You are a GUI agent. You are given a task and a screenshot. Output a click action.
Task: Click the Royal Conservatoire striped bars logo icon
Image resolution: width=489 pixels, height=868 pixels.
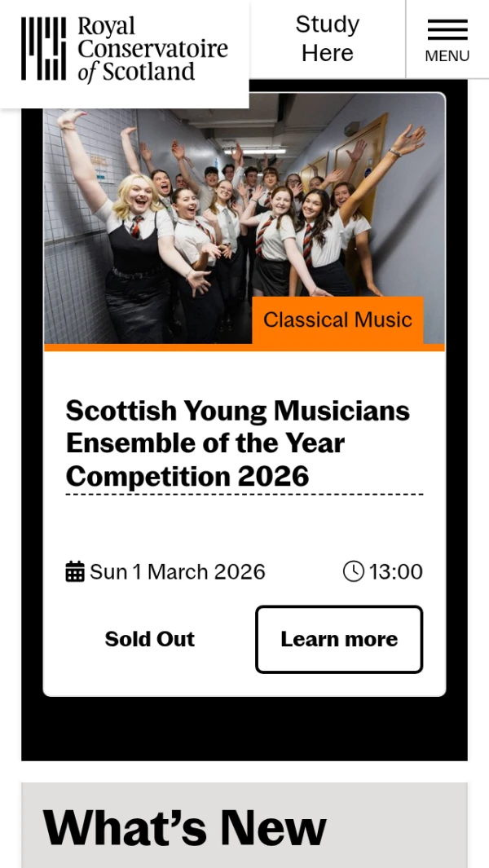[43, 49]
